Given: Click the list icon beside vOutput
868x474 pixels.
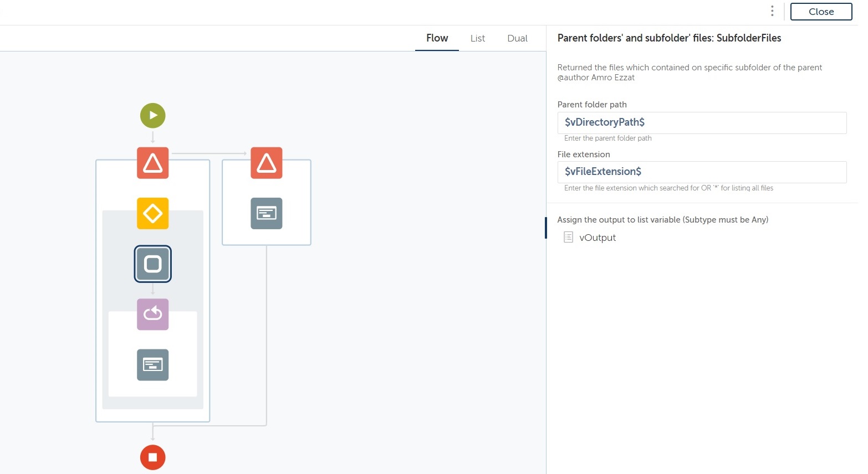Looking at the screenshot, I should 568,237.
